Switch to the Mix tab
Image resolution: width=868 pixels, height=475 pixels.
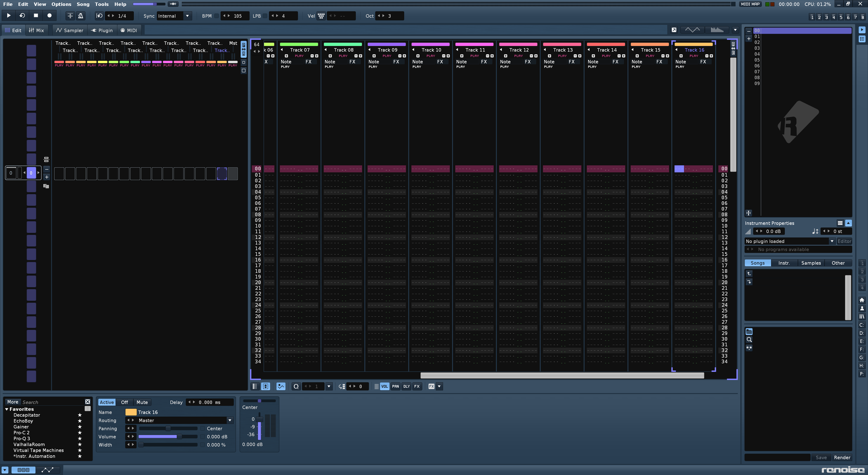pos(36,30)
